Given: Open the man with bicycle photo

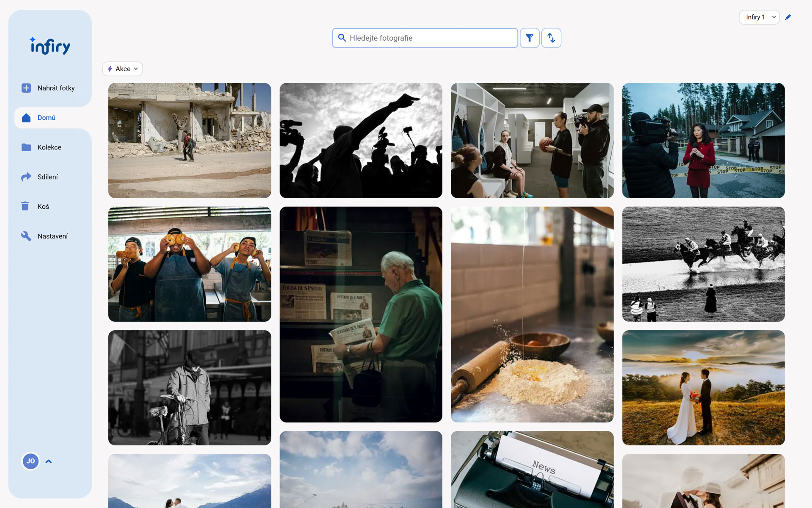Looking at the screenshot, I should (x=189, y=388).
